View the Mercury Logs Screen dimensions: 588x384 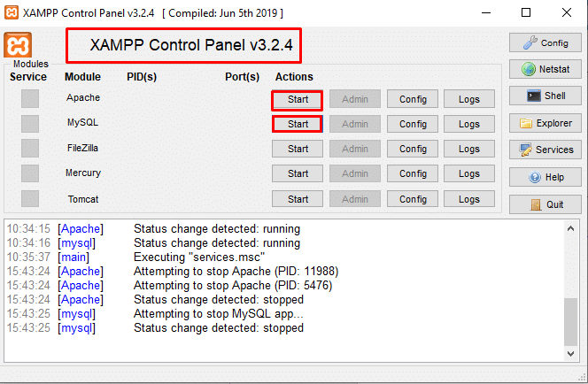[x=468, y=173]
